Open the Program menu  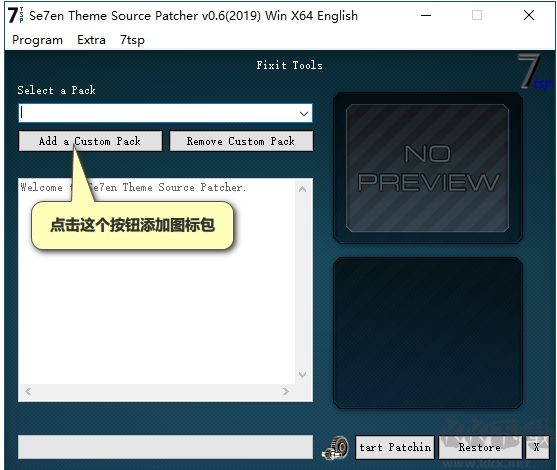pos(37,40)
